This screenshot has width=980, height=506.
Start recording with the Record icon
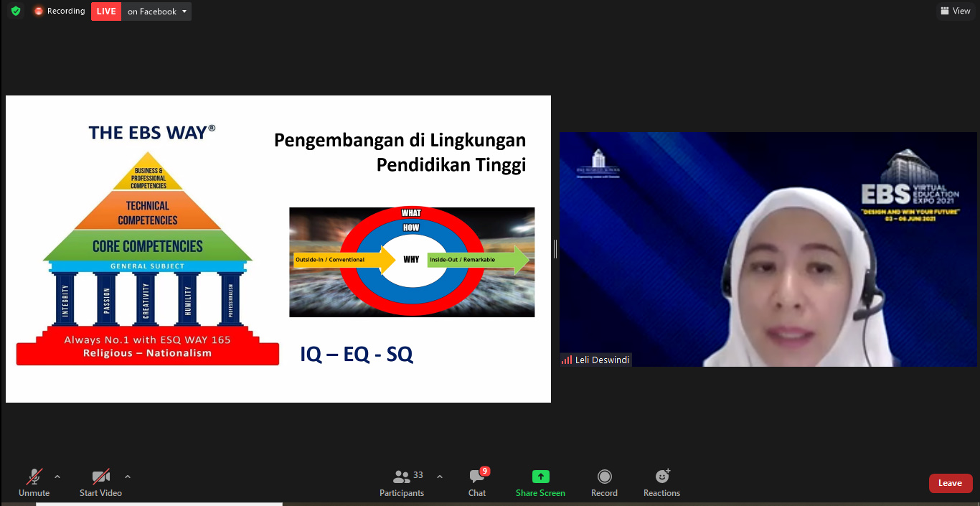point(604,477)
